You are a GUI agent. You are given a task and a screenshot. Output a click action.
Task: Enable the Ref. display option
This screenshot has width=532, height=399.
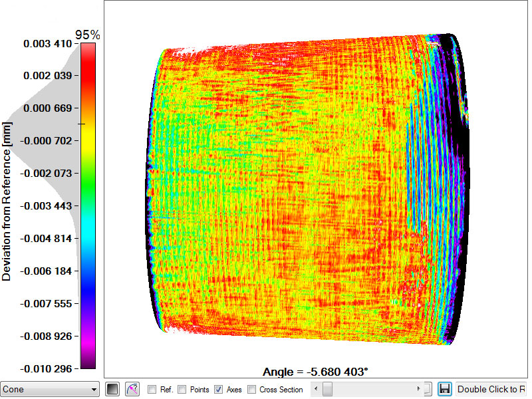point(152,389)
